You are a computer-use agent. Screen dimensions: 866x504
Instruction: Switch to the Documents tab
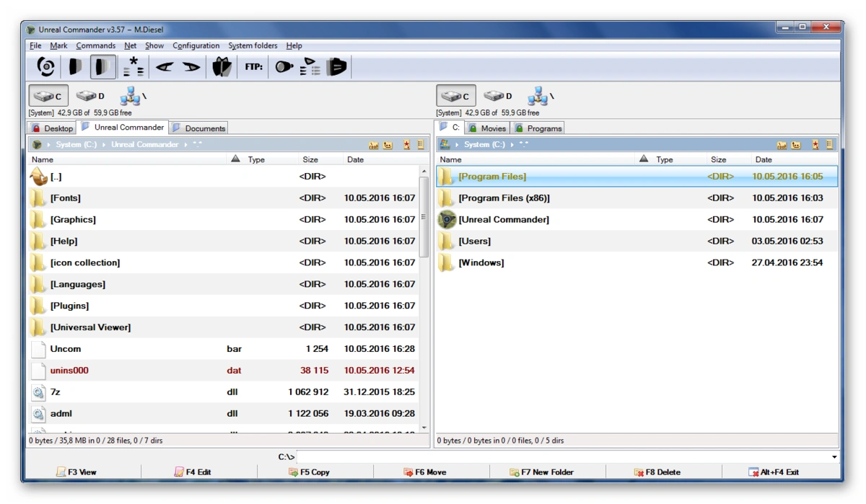(x=199, y=128)
